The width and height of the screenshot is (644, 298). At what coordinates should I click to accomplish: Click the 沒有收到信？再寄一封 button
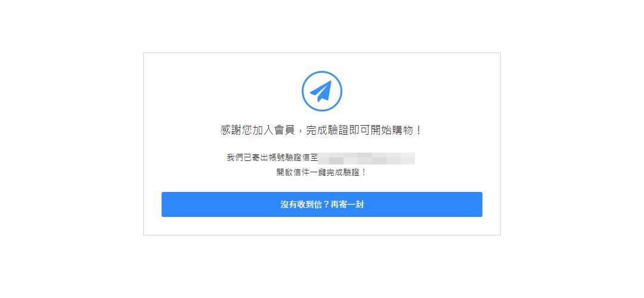(x=321, y=204)
